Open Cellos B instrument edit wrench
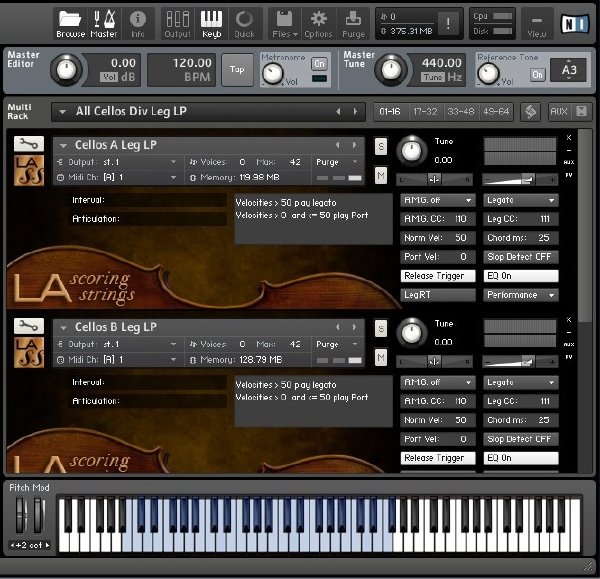 click(x=29, y=326)
